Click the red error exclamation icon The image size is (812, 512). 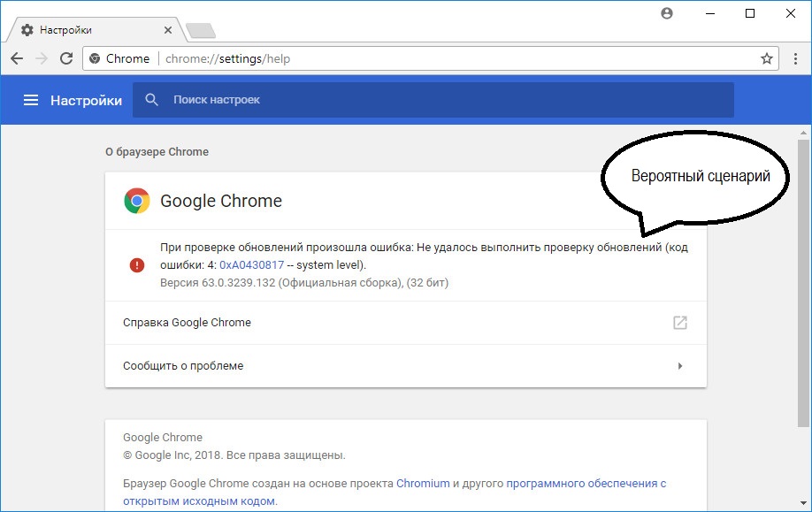[x=137, y=265]
